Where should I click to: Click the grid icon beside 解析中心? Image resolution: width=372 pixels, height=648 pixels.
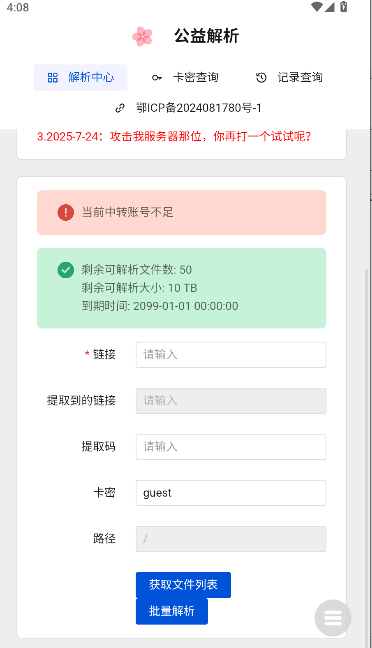(x=53, y=77)
